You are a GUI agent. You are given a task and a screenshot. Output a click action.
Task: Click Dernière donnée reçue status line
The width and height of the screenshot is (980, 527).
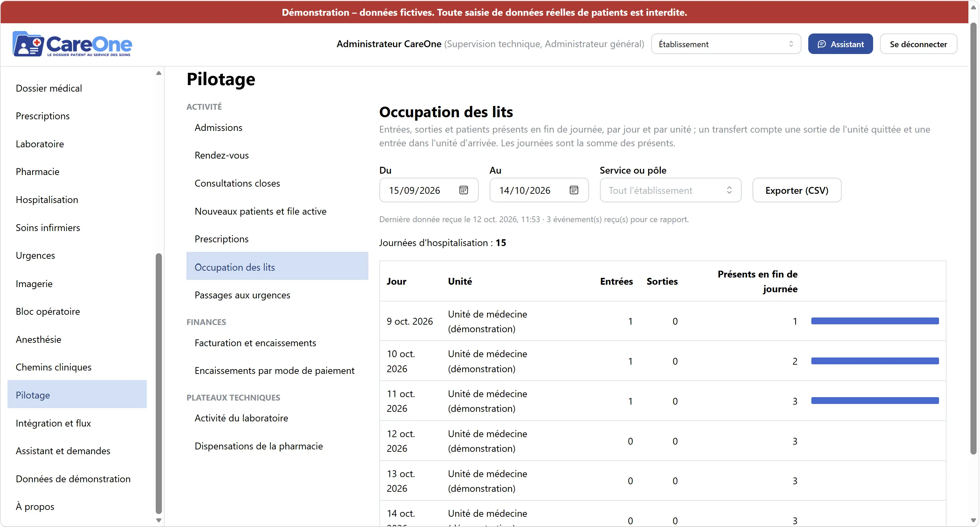coord(534,219)
